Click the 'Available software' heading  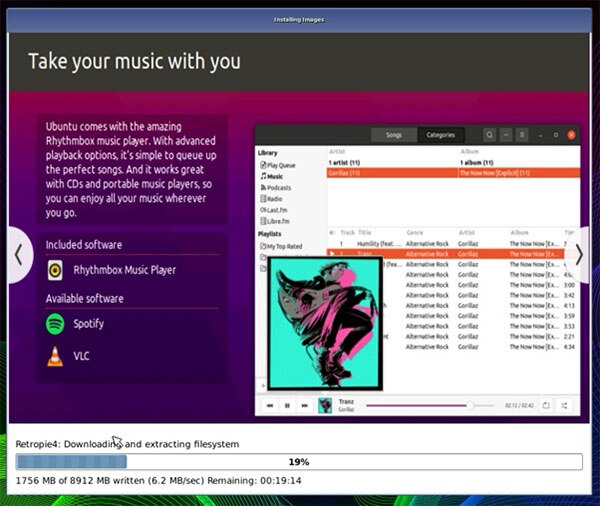tap(85, 299)
